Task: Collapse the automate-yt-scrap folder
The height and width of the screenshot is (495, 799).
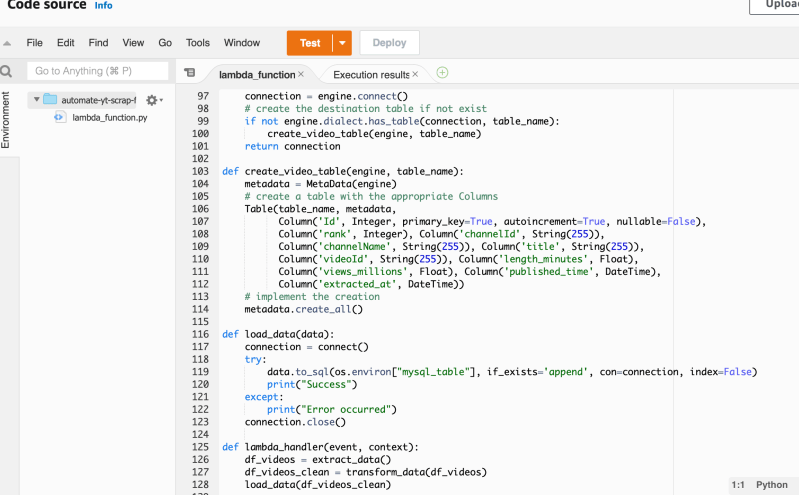Action: coord(36,99)
